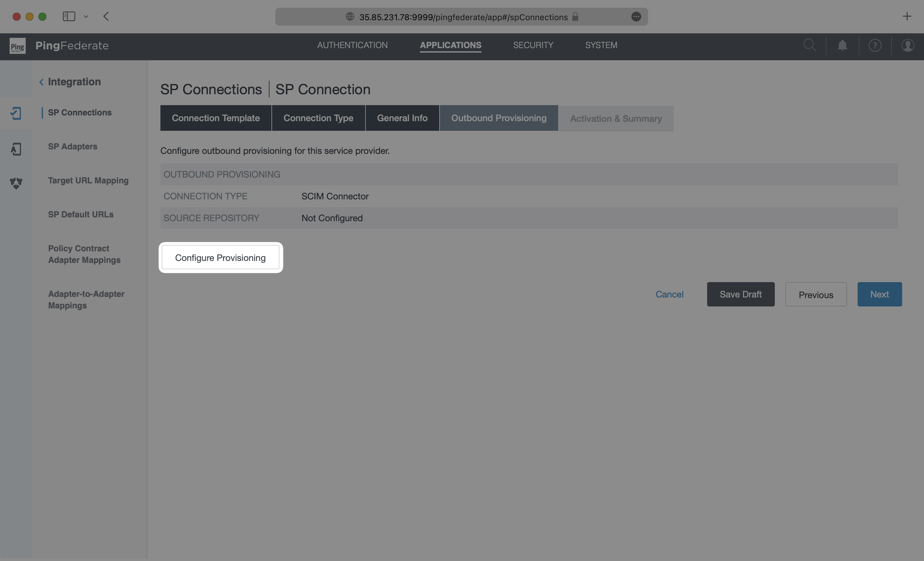Viewport: 924px width, 561px height.
Task: Open Policy Contract Adapter Mappings
Action: coord(84,254)
